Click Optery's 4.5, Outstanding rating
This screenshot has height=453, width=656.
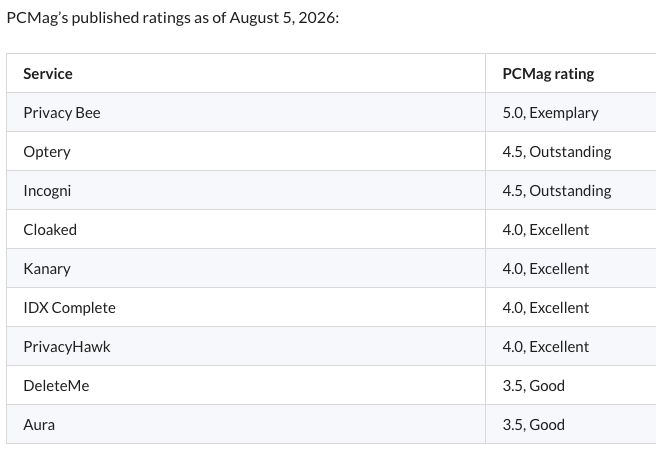pos(557,151)
